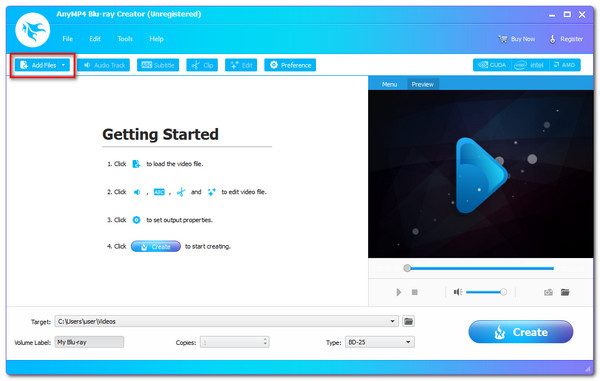
Task: Click the snapshot camera icon
Action: pyautogui.click(x=548, y=292)
